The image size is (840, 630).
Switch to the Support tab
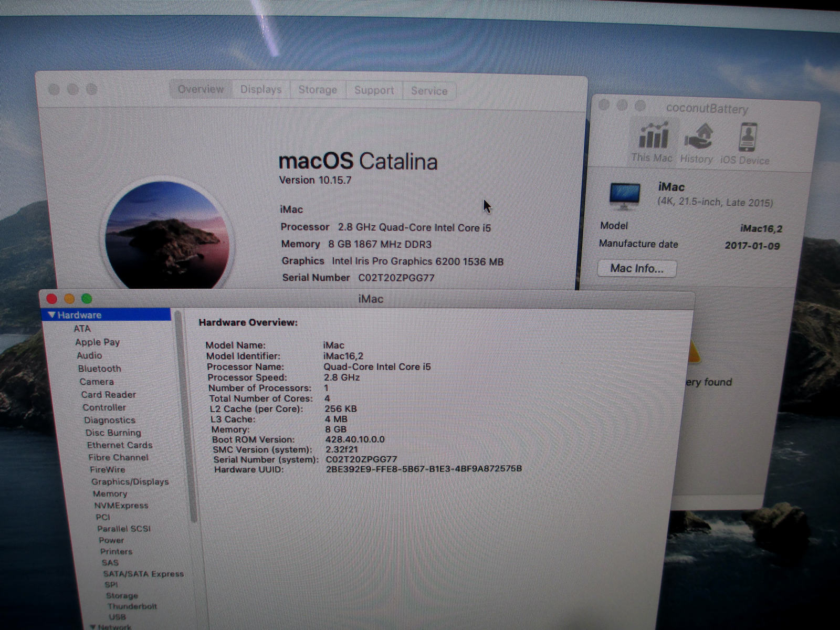click(374, 90)
